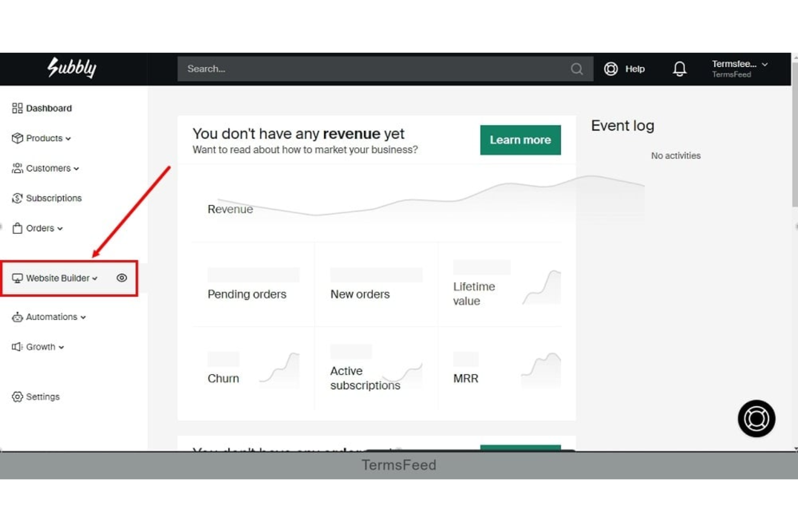Click the Customers people icon
Viewport: 798px width, 532px height.
click(17, 168)
